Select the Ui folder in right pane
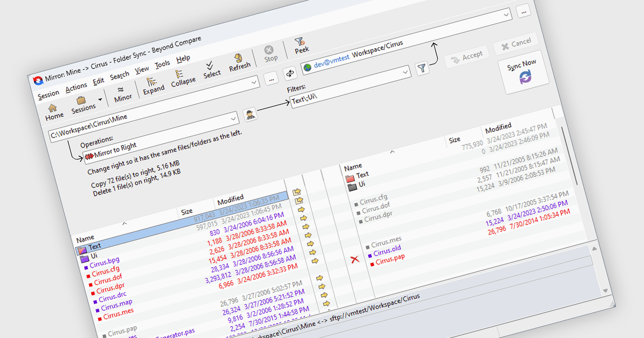 coord(362,184)
